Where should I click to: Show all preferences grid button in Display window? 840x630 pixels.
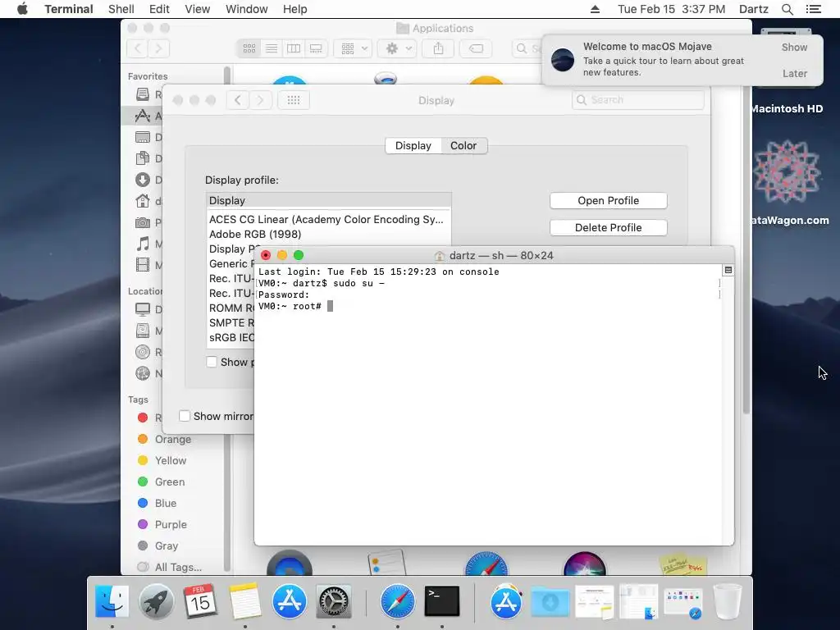pos(294,100)
